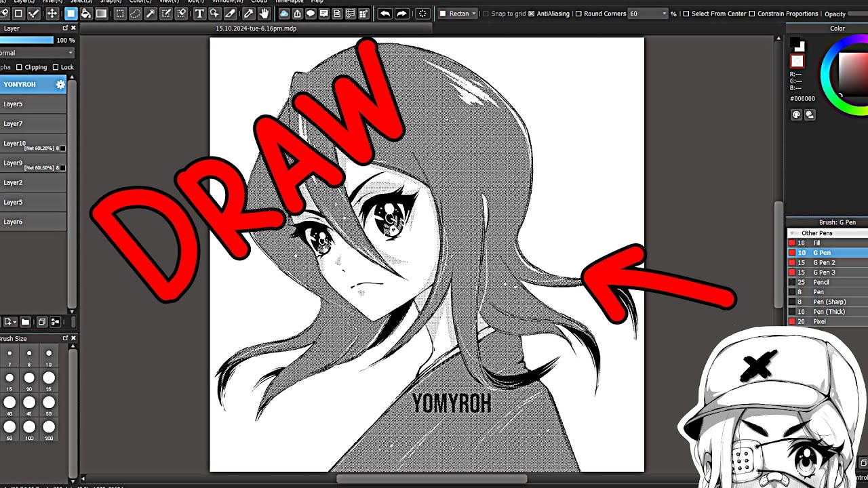Screen dimensions: 868x488
Task: Select the Fill shape tool
Action: tap(71, 14)
